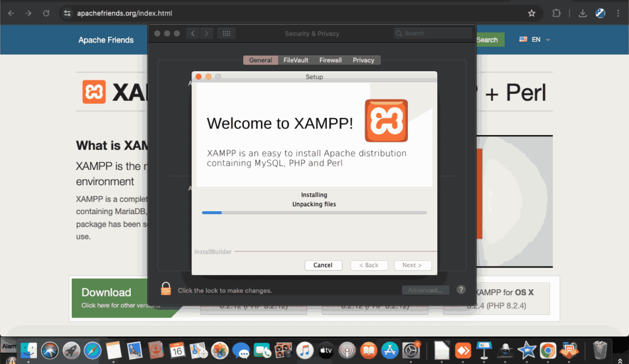Open System Preferences from the Dock
The width and height of the screenshot is (629, 364).
[x=411, y=350]
